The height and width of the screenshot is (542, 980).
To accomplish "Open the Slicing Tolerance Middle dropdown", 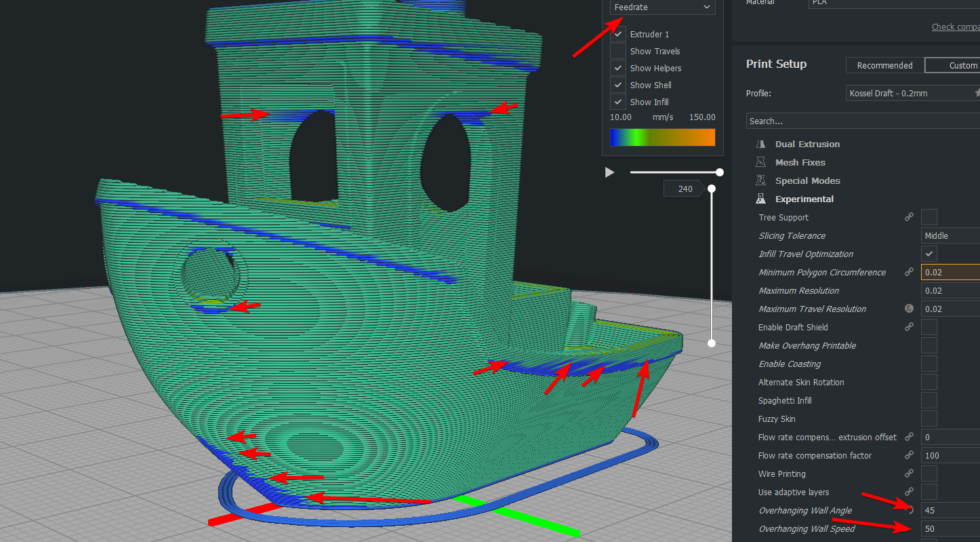I will pyautogui.click(x=951, y=236).
